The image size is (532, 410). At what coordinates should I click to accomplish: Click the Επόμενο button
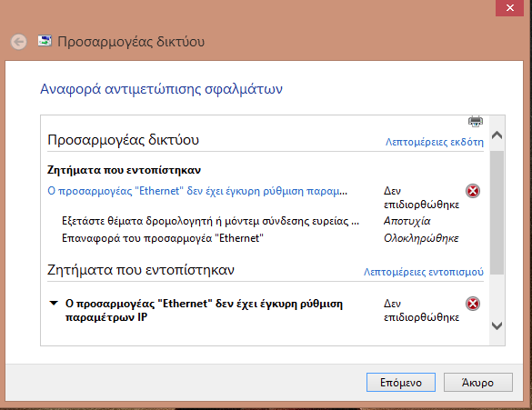[x=401, y=383]
